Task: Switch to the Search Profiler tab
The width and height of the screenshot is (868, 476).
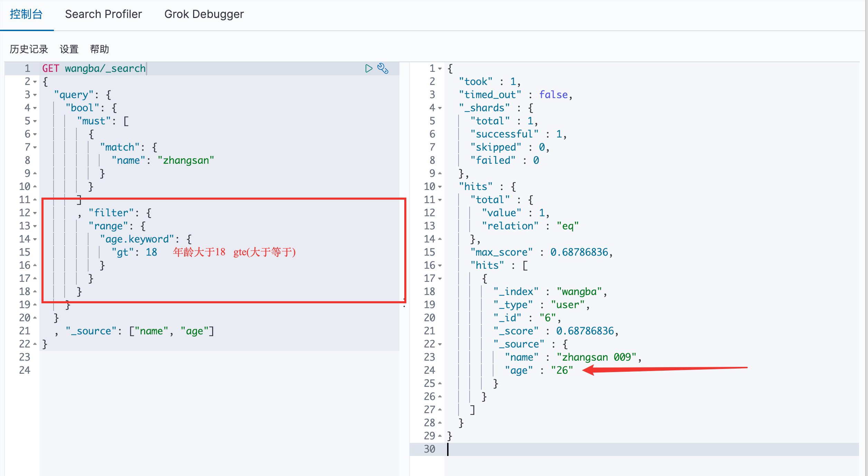Action: pos(103,14)
